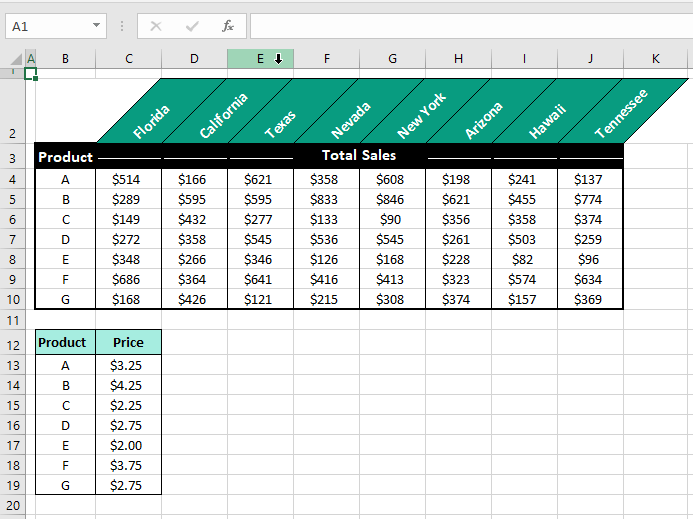Select column K header

point(656,59)
